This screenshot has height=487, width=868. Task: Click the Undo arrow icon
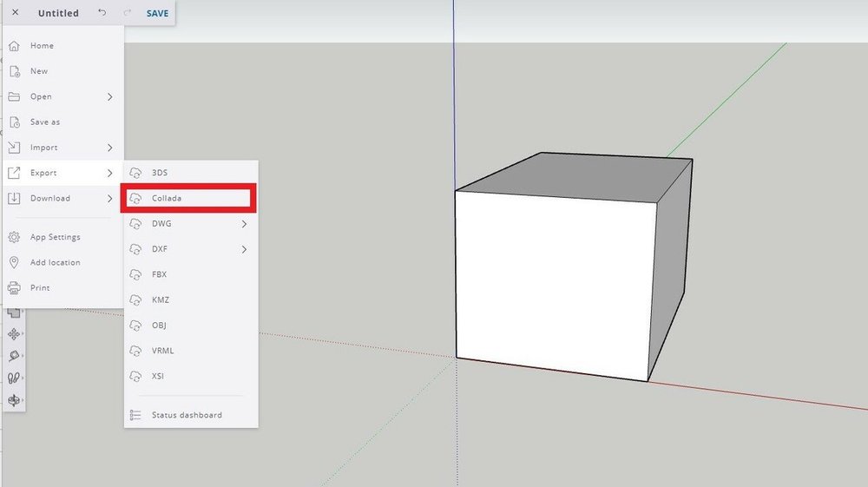(102, 12)
